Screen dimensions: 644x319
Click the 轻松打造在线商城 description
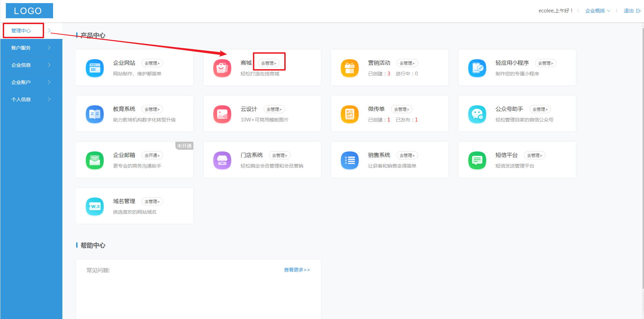[260, 74]
